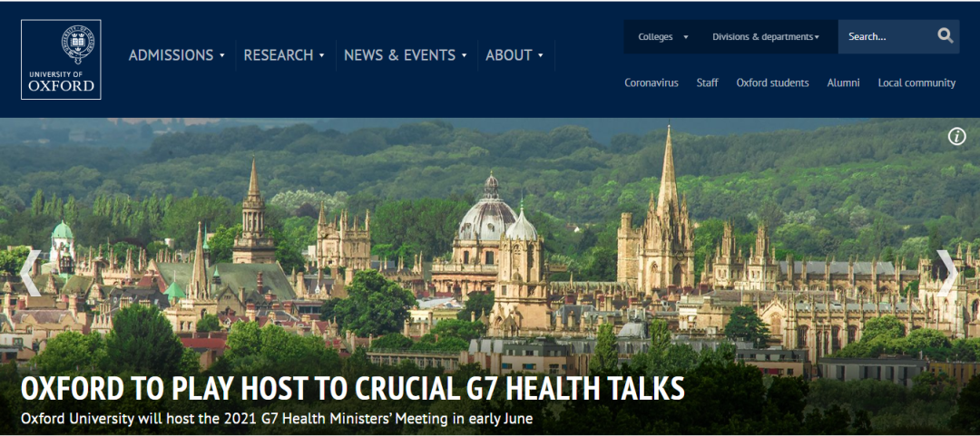
Task: Click the University of Oxford logo
Action: click(61, 59)
